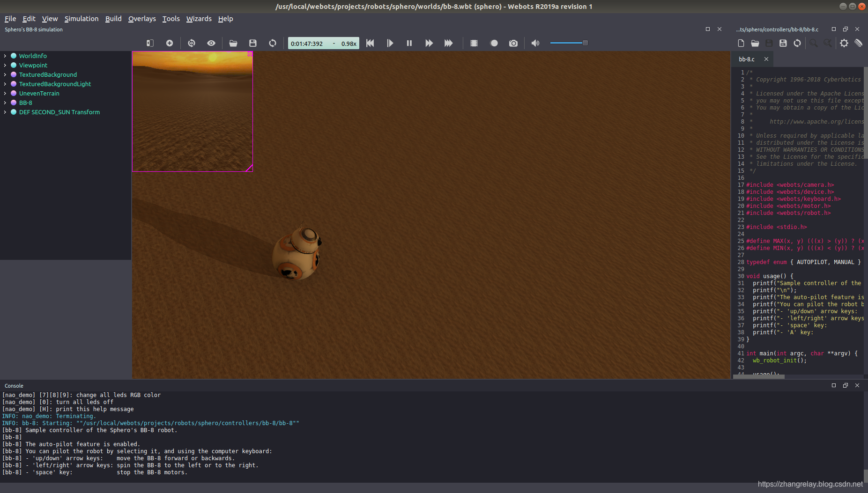Build the controller with gear icon
The width and height of the screenshot is (868, 493).
(x=844, y=43)
